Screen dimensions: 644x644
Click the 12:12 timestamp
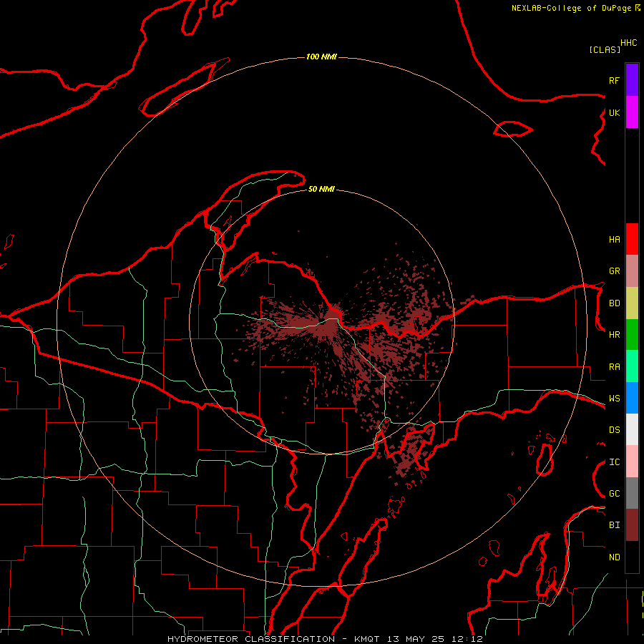click(x=466, y=639)
